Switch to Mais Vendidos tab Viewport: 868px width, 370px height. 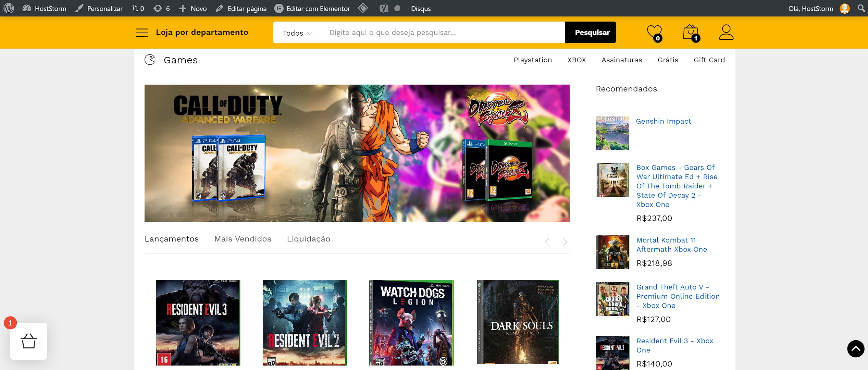(x=243, y=239)
